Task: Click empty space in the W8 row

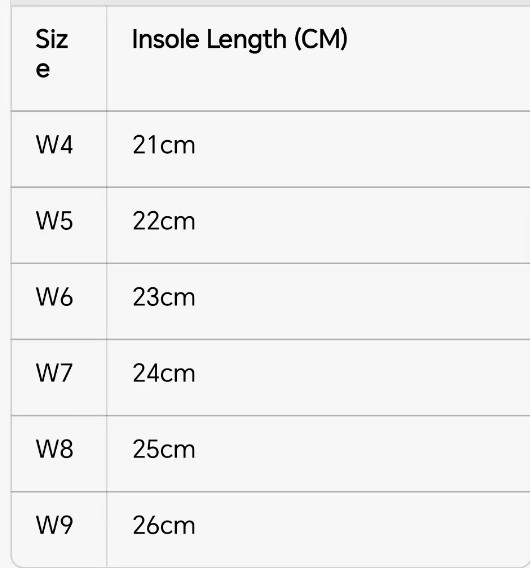Action: pos(362,454)
